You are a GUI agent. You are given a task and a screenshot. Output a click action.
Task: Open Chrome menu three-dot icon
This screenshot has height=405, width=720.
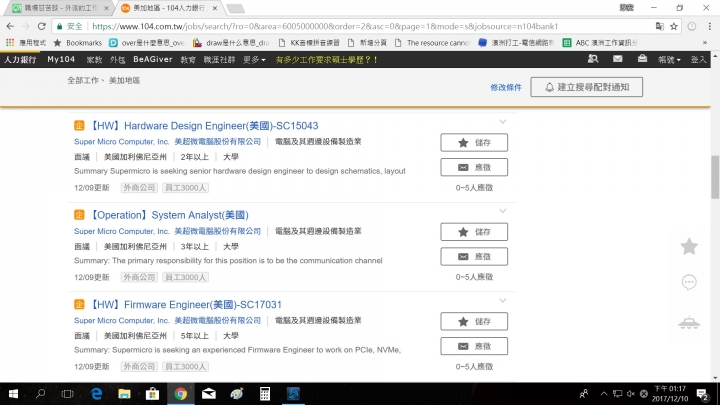(709, 26)
